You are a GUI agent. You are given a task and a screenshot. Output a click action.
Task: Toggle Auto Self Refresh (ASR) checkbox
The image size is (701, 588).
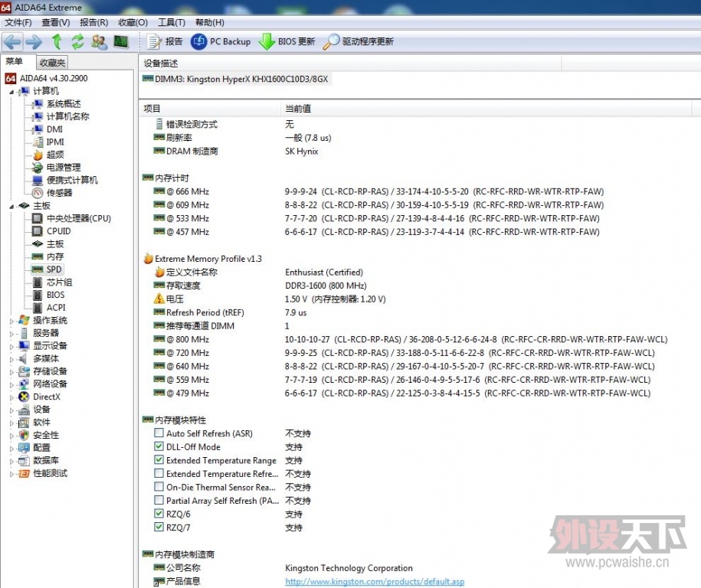[159, 433]
